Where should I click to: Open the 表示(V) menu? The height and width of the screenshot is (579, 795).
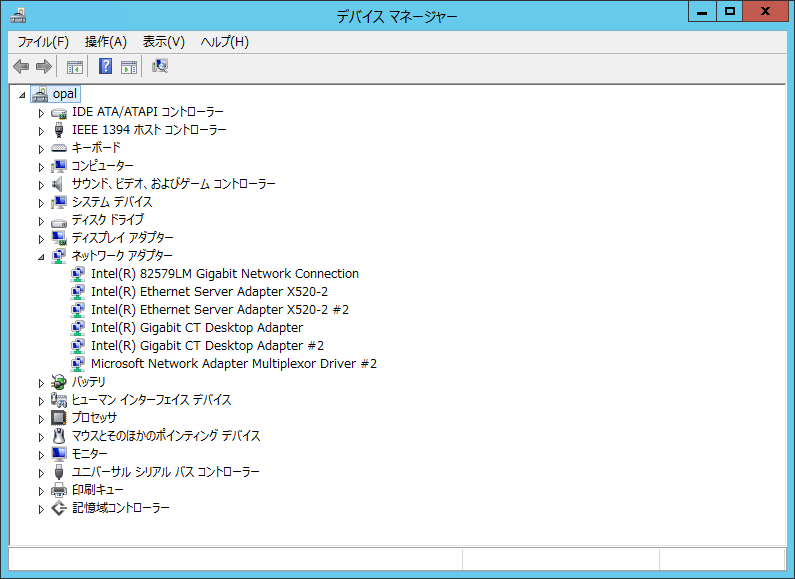point(163,42)
